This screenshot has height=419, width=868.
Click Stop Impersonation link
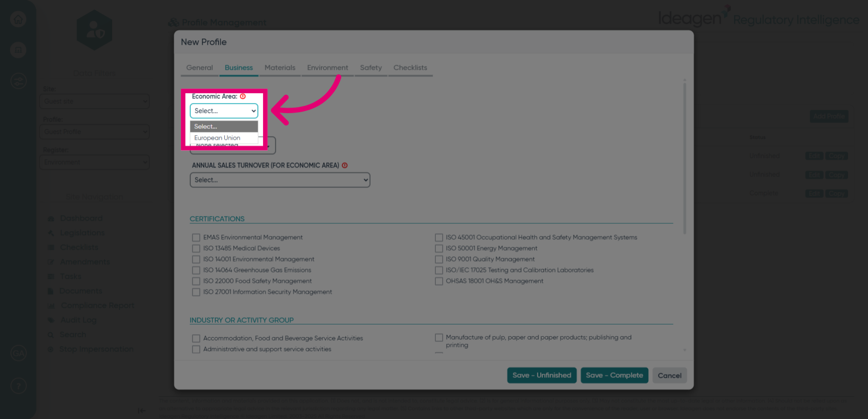point(96,349)
